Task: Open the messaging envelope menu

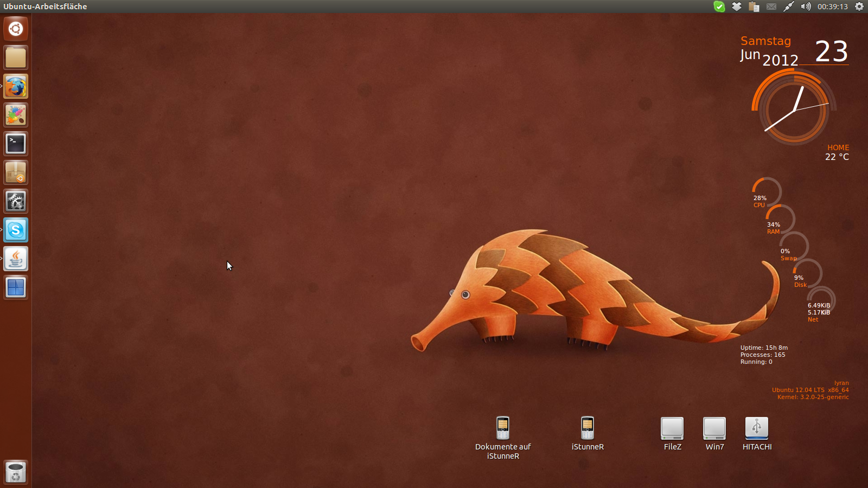Action: pyautogui.click(x=771, y=7)
